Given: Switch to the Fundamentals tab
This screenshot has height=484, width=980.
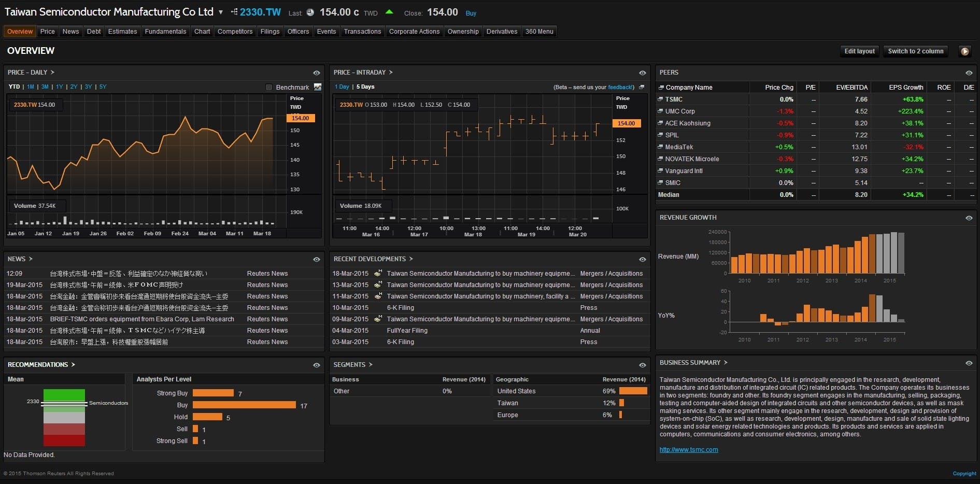Looking at the screenshot, I should pos(165,32).
